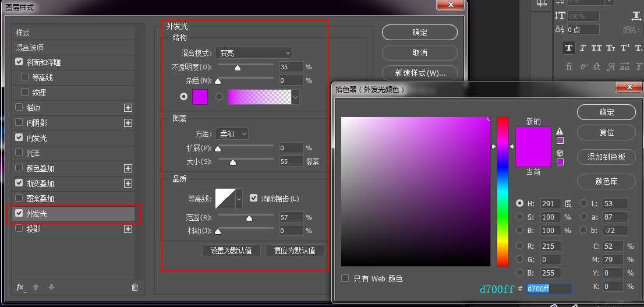Select 内发光 in the styles list
This screenshot has width=644, height=307.
(37, 138)
